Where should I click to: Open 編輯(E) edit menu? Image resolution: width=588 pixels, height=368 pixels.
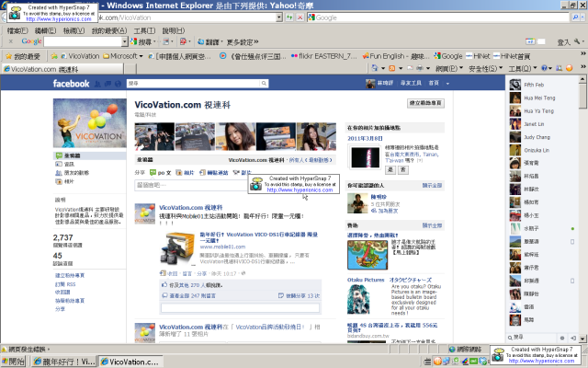point(45,30)
